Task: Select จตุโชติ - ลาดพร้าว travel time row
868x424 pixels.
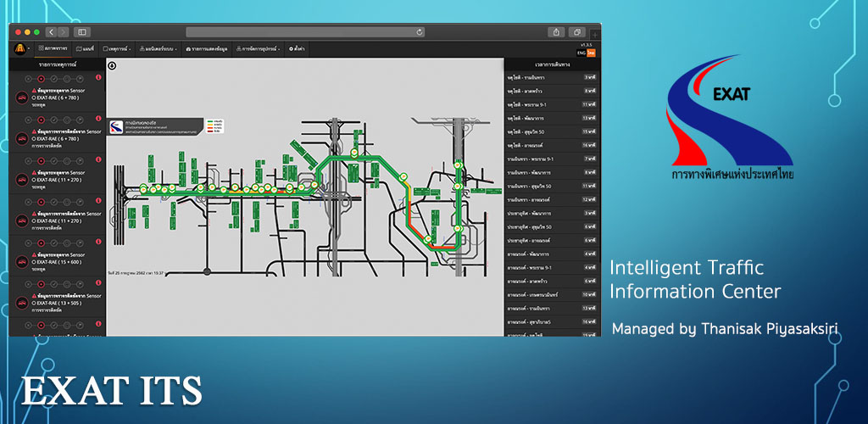Action: point(552,91)
